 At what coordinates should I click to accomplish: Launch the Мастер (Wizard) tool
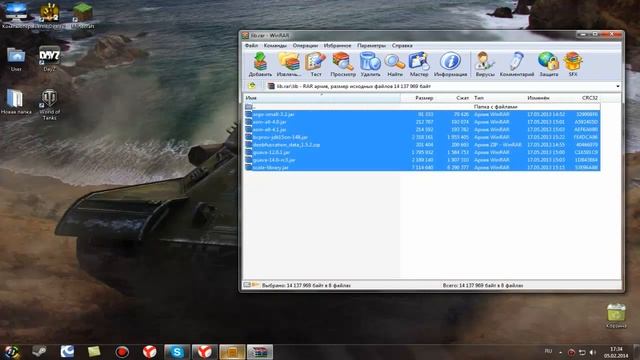coord(419,64)
